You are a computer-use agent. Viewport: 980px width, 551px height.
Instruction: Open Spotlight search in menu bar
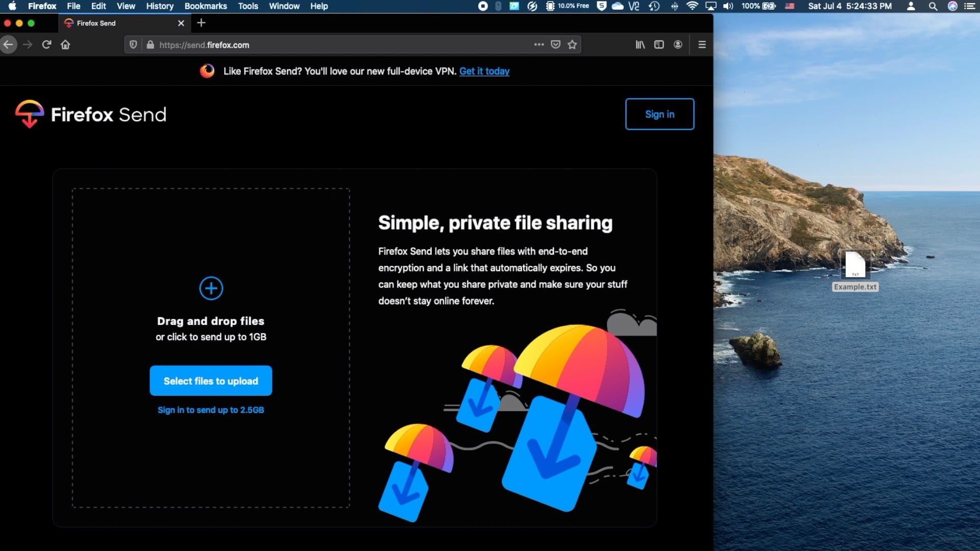pos(933,6)
